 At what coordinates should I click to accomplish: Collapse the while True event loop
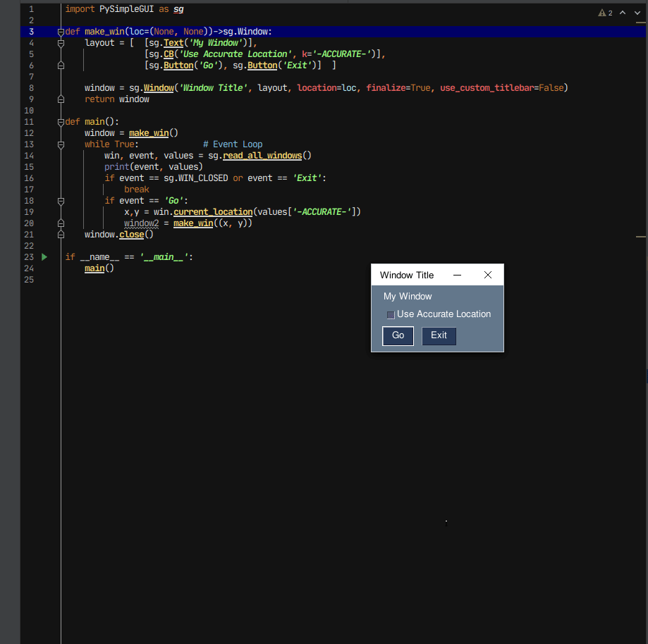(x=60, y=144)
